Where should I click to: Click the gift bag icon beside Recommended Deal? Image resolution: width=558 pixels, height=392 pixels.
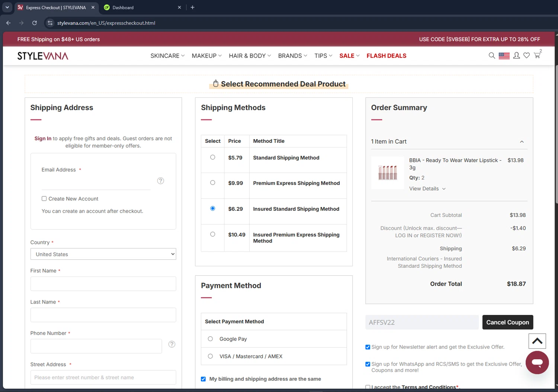(216, 83)
